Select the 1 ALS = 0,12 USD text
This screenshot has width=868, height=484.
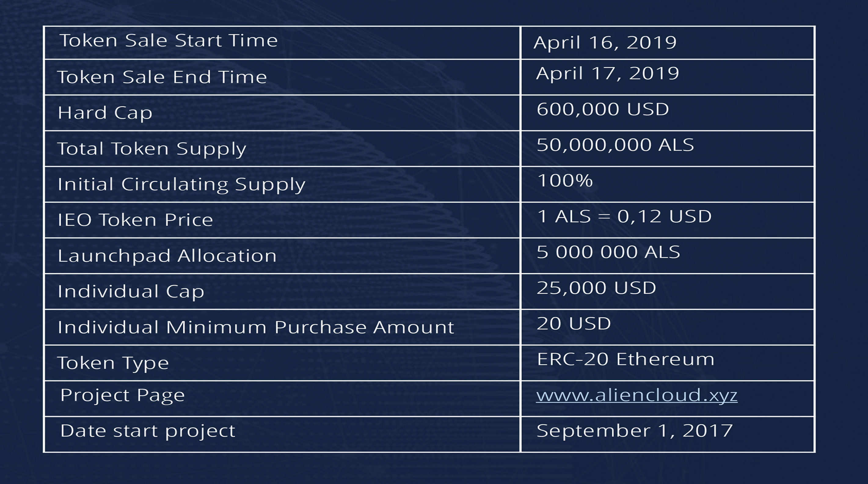coord(624,216)
